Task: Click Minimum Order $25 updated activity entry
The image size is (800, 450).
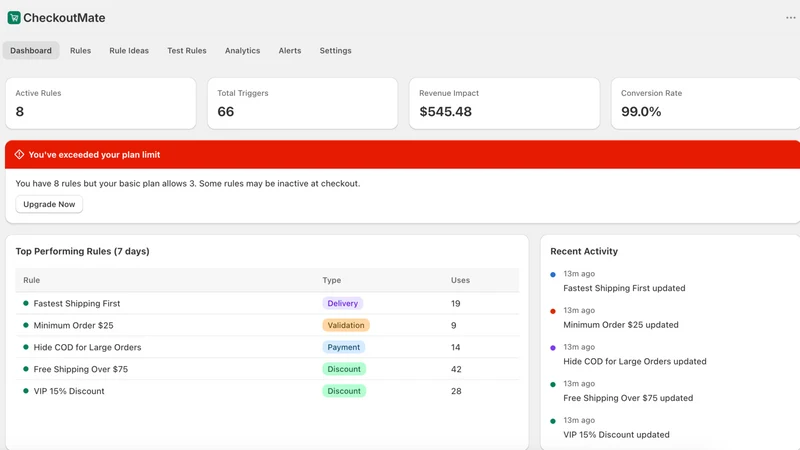Action: click(621, 325)
